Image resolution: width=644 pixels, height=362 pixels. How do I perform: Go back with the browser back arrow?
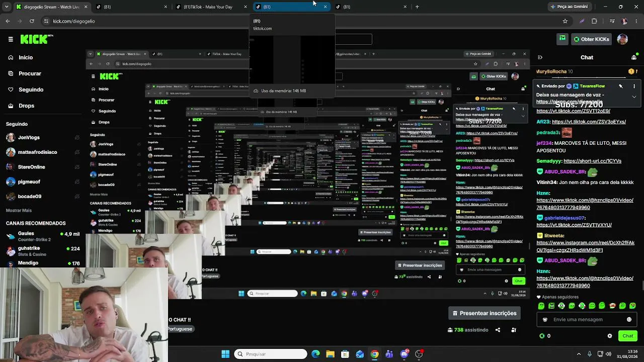pyautogui.click(x=8, y=21)
